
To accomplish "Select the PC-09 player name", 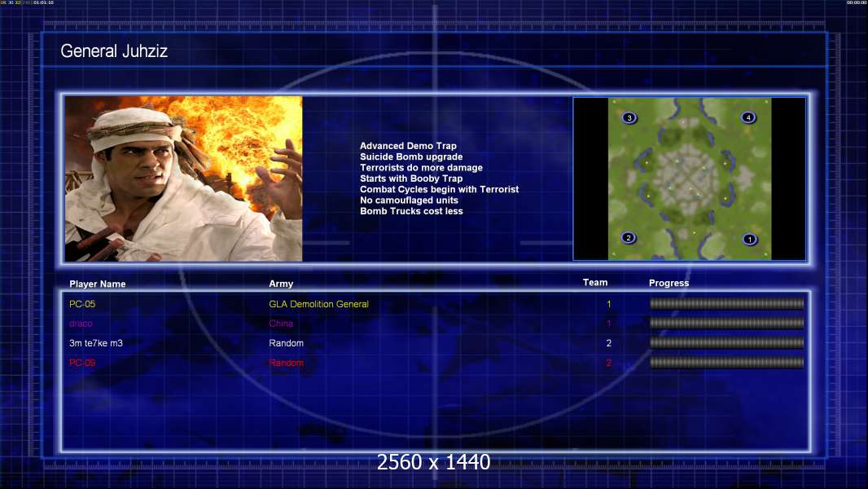I will pyautogui.click(x=82, y=363).
